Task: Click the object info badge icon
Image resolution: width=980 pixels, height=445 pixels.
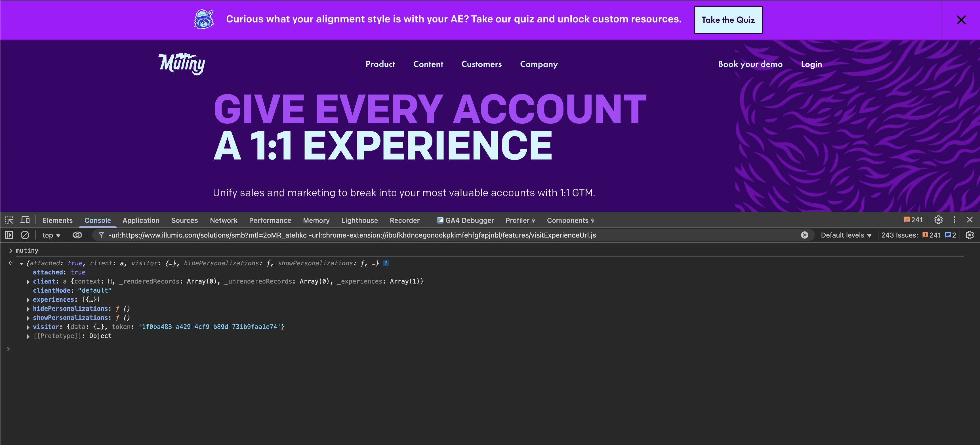Action: point(386,263)
